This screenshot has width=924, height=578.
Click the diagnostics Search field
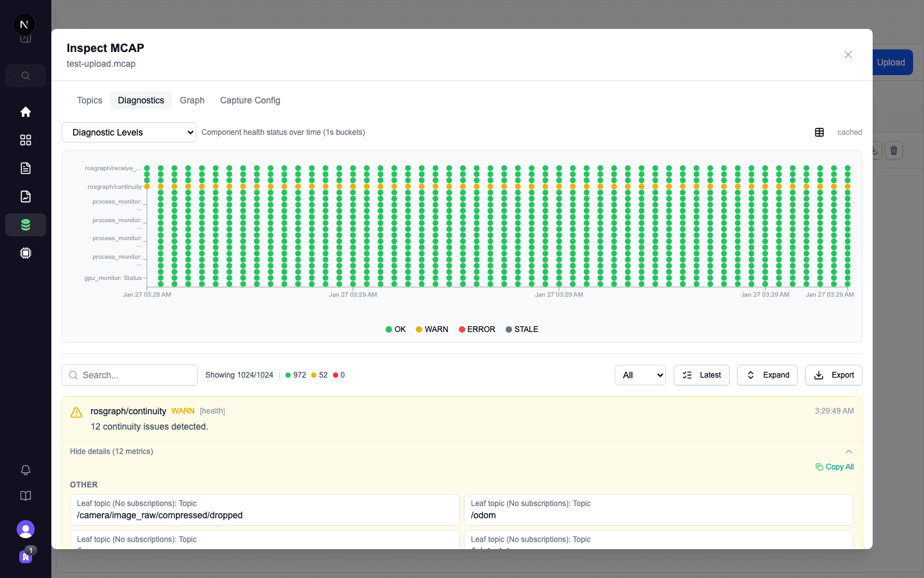[130, 375]
